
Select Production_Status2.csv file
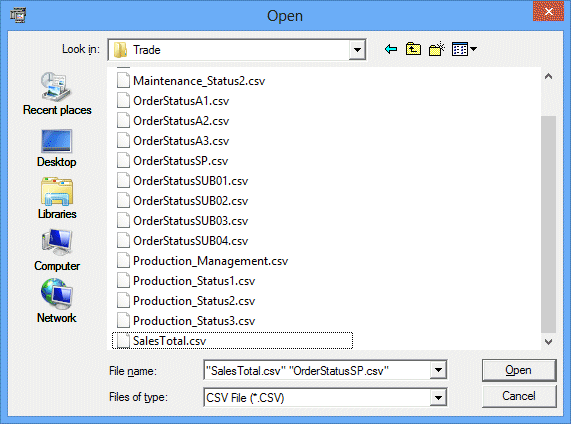(x=194, y=301)
